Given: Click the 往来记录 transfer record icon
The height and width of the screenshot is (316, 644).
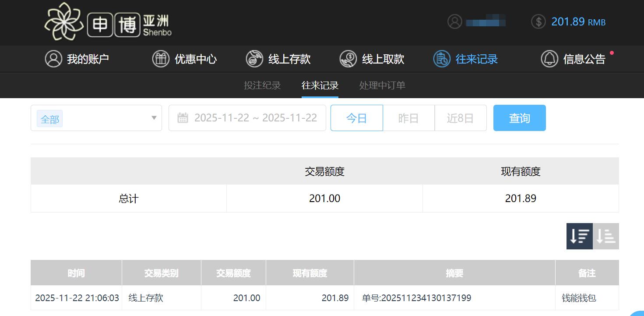Looking at the screenshot, I should pyautogui.click(x=442, y=58).
